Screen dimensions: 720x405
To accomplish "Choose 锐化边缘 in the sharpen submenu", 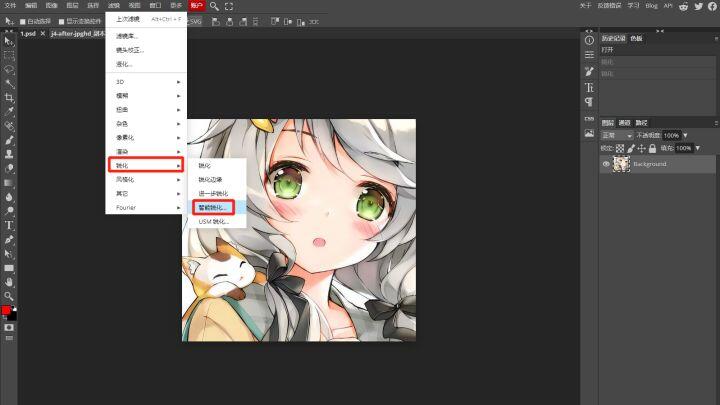I will (x=217, y=180).
